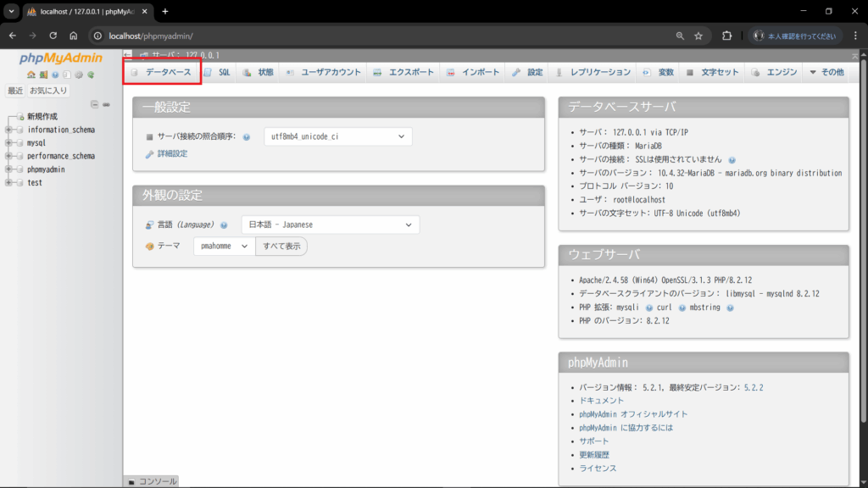Screen dimensions: 868x488
Task: Click 新規作成 to create new database
Action: [42, 116]
